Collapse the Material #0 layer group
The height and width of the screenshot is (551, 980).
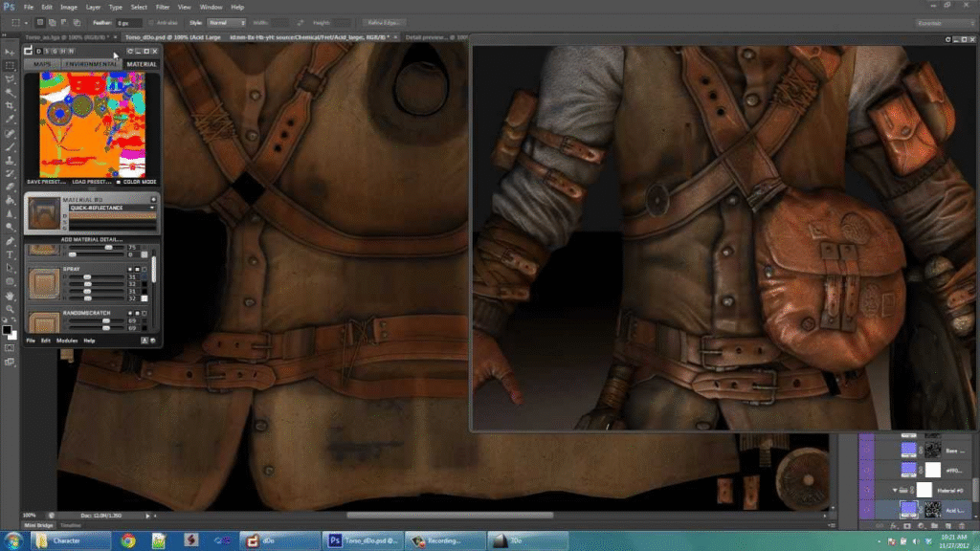[894, 490]
